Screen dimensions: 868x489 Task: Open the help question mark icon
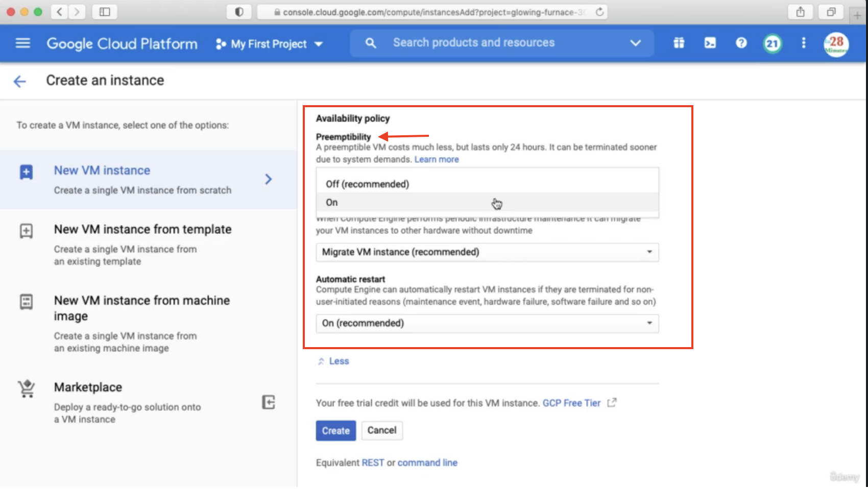coord(741,43)
